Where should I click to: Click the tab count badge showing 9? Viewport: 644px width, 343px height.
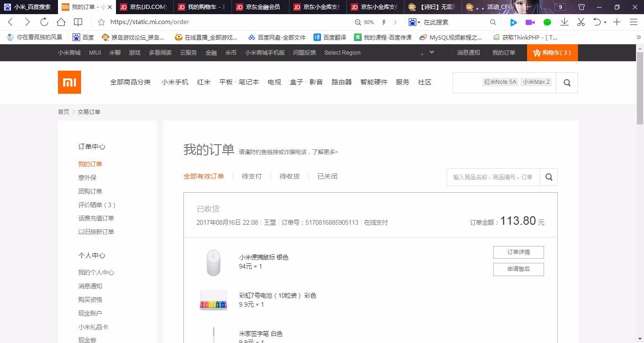pos(560,7)
